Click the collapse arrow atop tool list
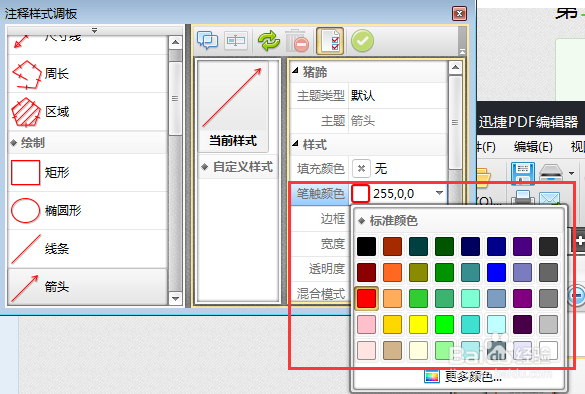Viewport: 585px width, 394px height. [94, 30]
